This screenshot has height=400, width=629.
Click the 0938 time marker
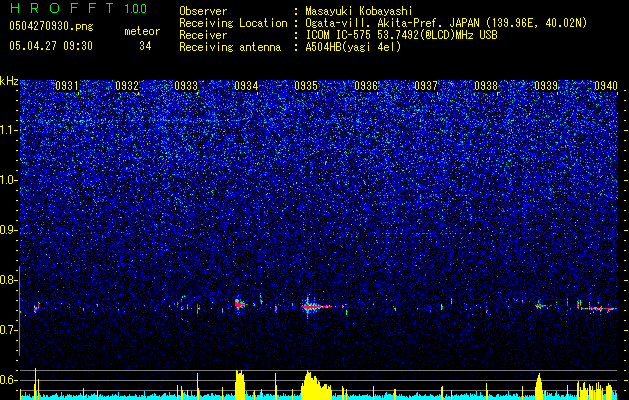coord(486,86)
